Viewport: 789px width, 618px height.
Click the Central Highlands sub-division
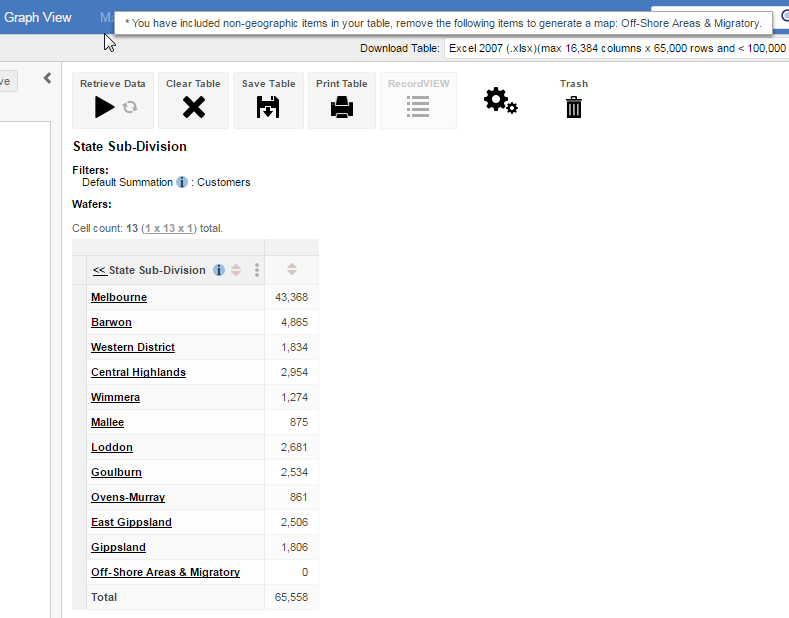pyautogui.click(x=138, y=372)
